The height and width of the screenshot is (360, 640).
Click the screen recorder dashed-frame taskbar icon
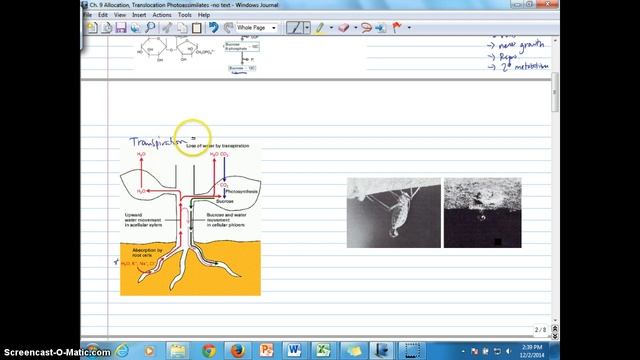coord(412,351)
